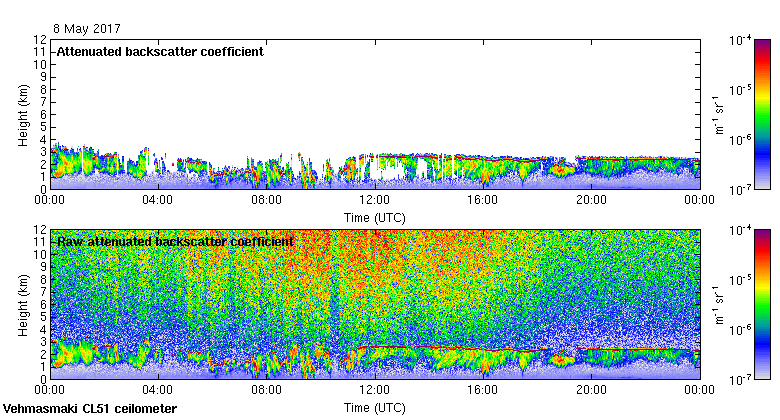This screenshot has width=780, height=420.
Task: Click the lower plot's 9 km height tick
Action: click(44, 267)
